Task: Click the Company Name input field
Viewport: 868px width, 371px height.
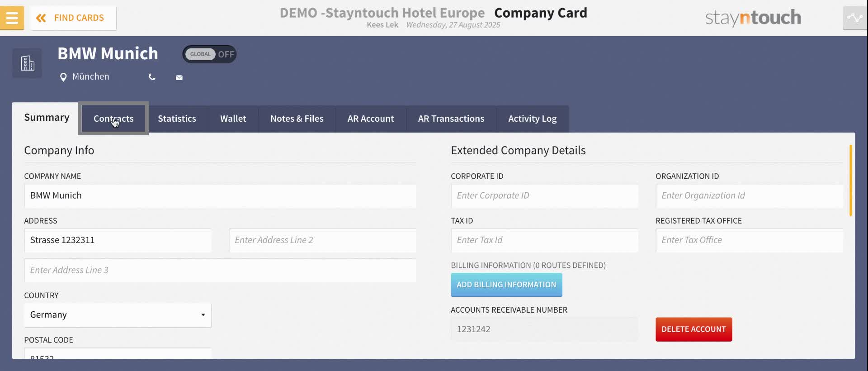Action: [x=220, y=196]
